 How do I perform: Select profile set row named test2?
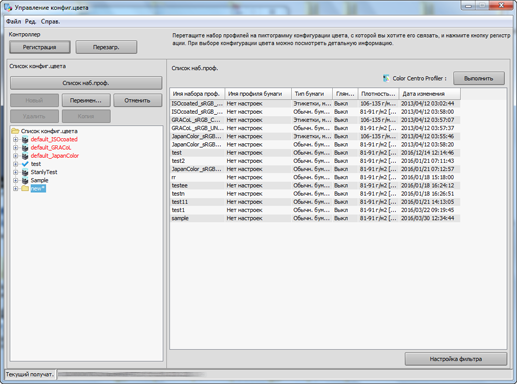click(x=315, y=161)
